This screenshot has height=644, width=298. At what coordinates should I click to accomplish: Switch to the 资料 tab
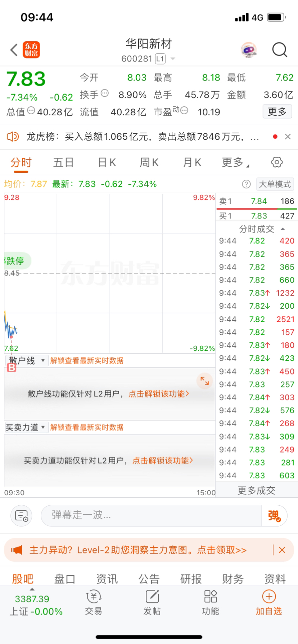(x=275, y=579)
